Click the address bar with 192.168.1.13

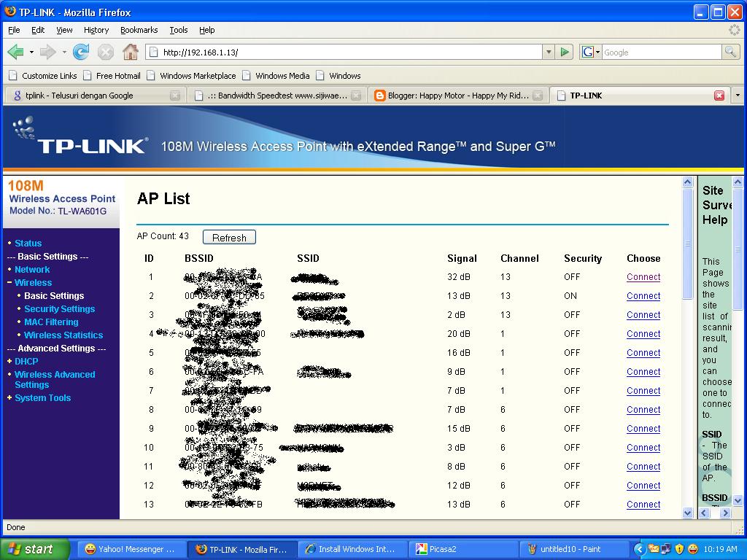344,52
